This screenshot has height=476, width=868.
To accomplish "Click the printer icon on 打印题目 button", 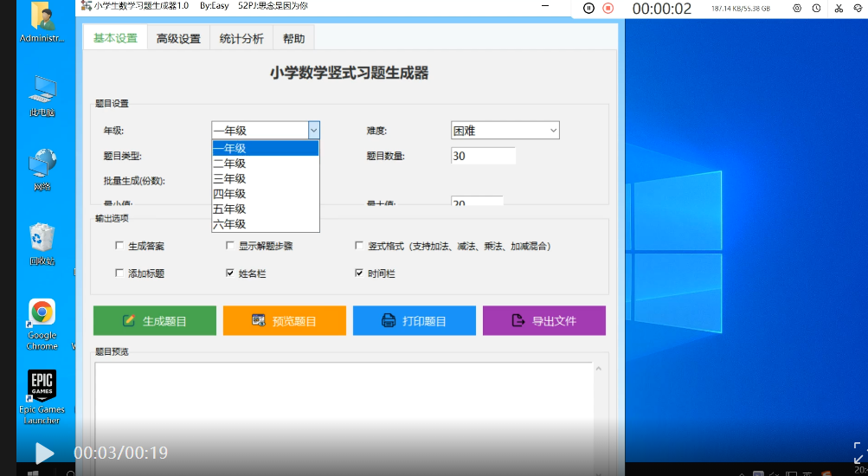I will [x=389, y=320].
